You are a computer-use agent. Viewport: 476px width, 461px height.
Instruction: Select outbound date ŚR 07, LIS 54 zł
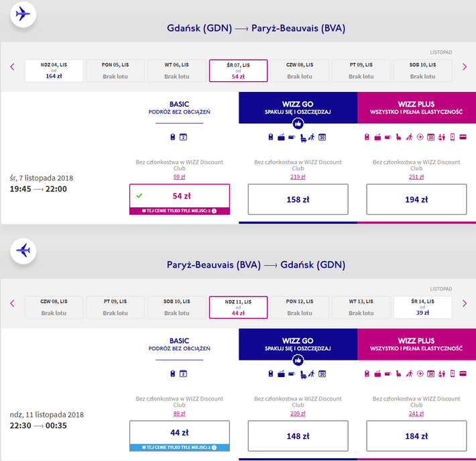click(x=238, y=71)
